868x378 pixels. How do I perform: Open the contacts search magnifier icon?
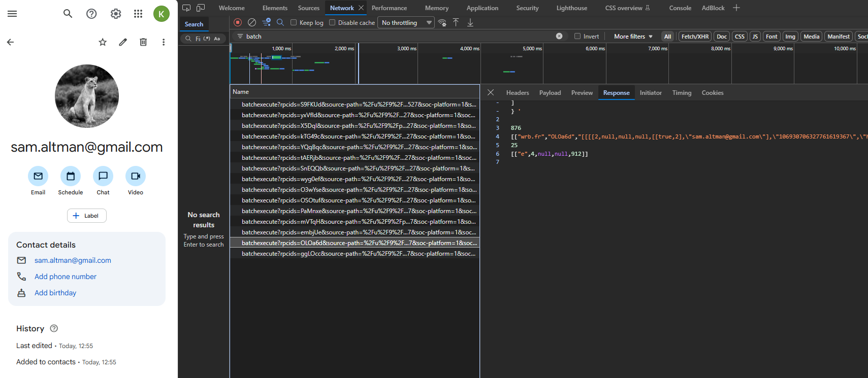click(x=68, y=14)
